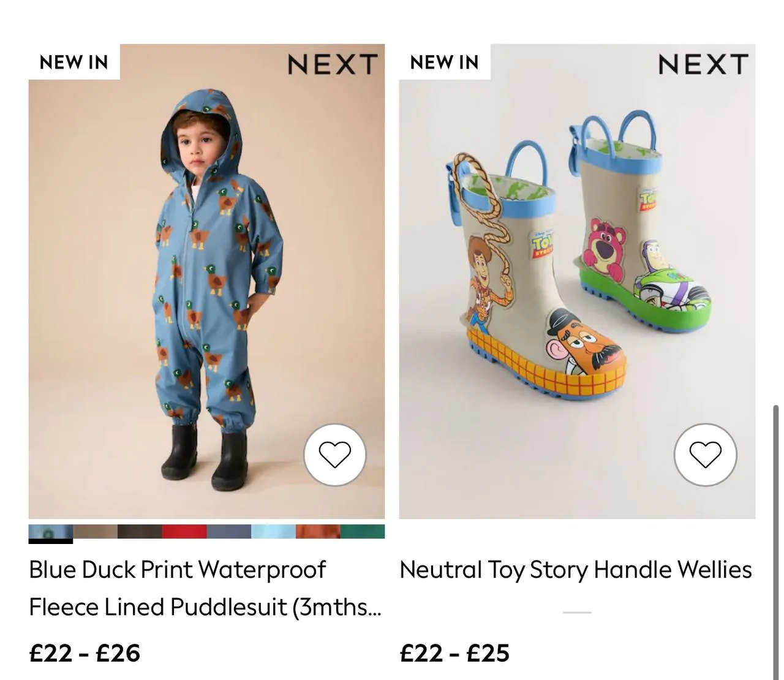Select the light blue colour swatch
This screenshot has height=680, width=784.
click(x=273, y=532)
